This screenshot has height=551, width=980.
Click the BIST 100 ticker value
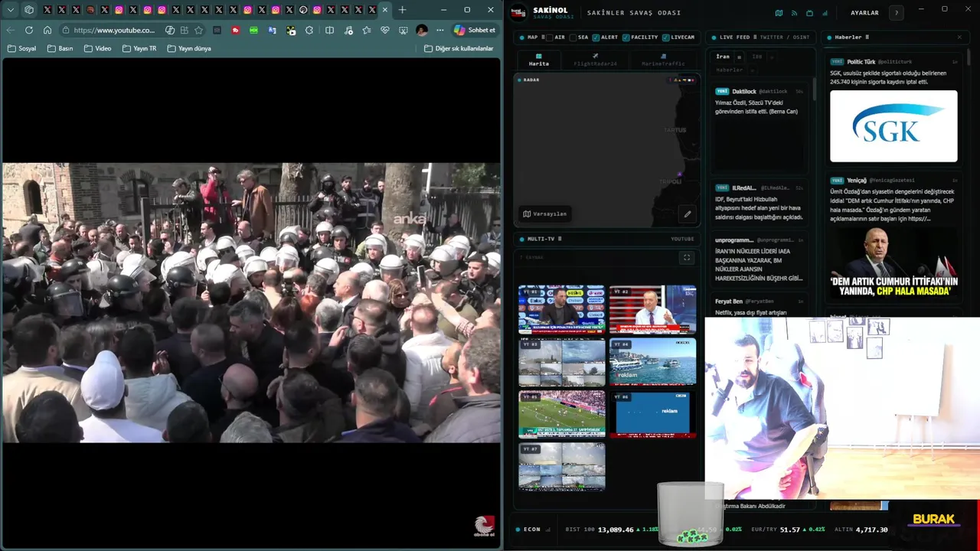pyautogui.click(x=615, y=530)
